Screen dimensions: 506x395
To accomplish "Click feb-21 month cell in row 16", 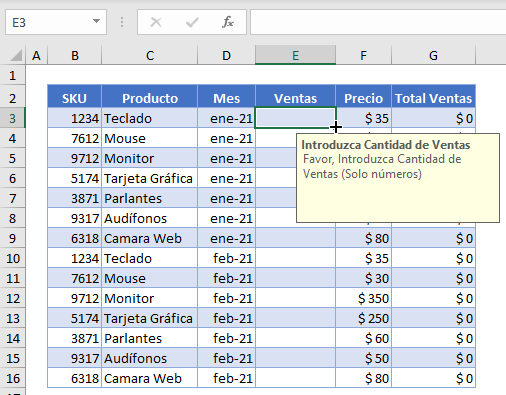I will point(226,378).
